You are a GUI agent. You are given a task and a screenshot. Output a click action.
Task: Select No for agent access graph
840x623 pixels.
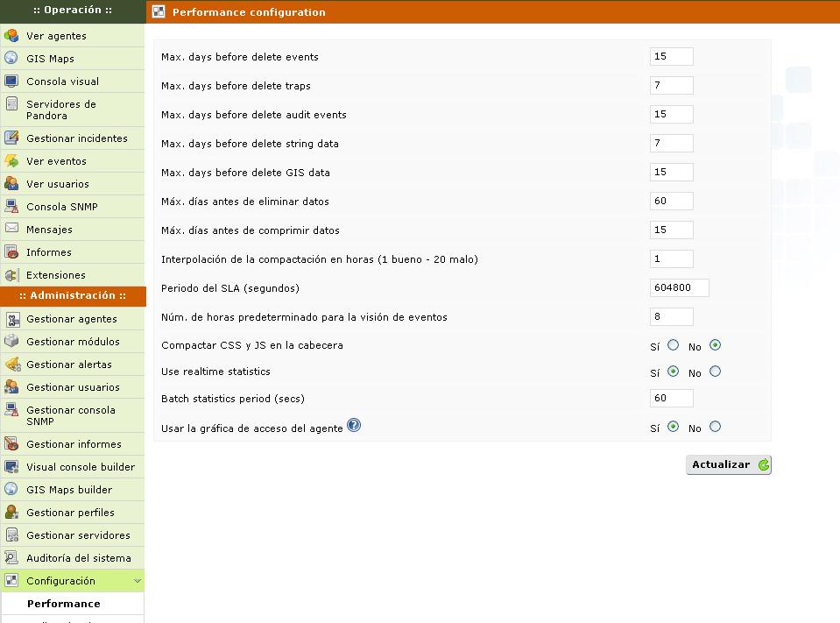coord(715,427)
